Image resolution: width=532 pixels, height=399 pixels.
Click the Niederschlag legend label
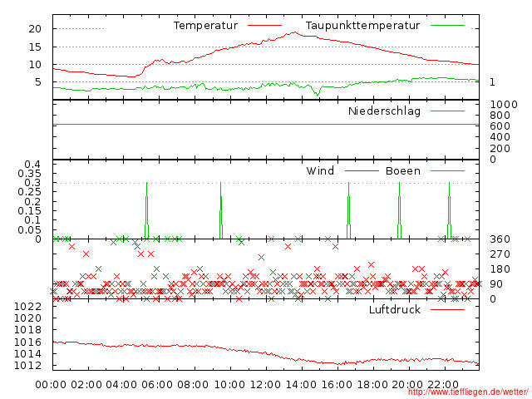click(x=384, y=111)
